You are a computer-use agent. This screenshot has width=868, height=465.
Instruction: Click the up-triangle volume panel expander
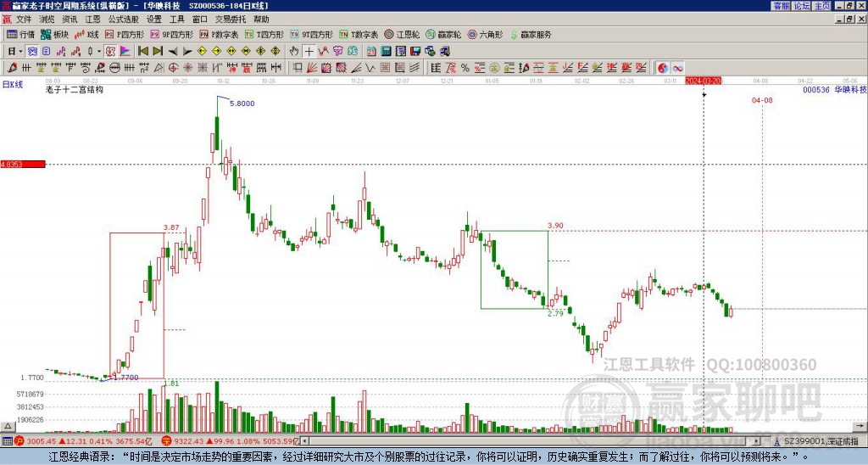tap(8, 427)
